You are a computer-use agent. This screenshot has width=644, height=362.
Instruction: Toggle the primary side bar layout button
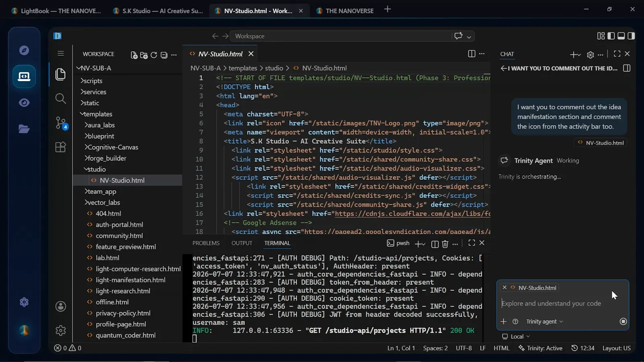pos(611,36)
